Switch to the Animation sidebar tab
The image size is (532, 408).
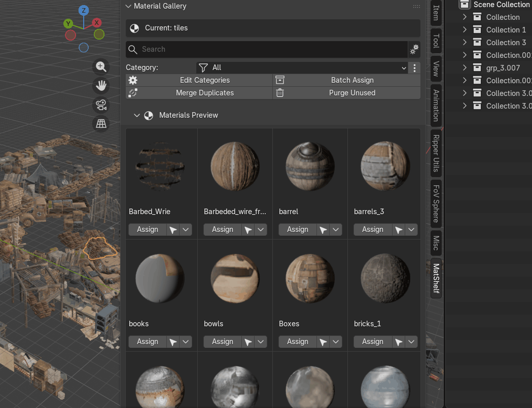coord(436,106)
